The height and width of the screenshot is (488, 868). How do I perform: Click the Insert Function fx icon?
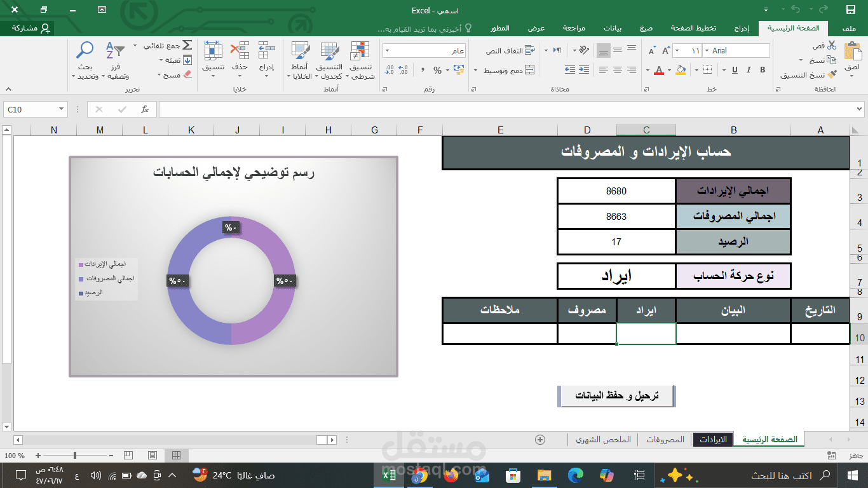(145, 109)
